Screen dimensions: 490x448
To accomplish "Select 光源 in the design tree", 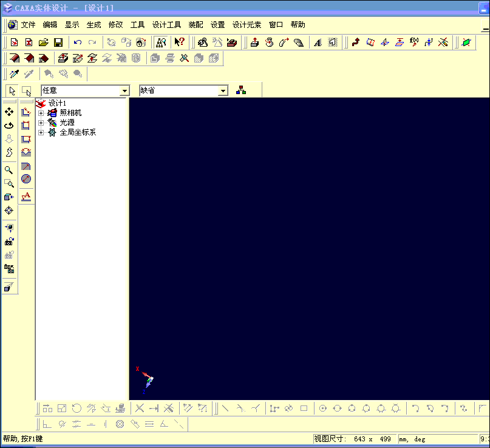I will click(x=67, y=123).
